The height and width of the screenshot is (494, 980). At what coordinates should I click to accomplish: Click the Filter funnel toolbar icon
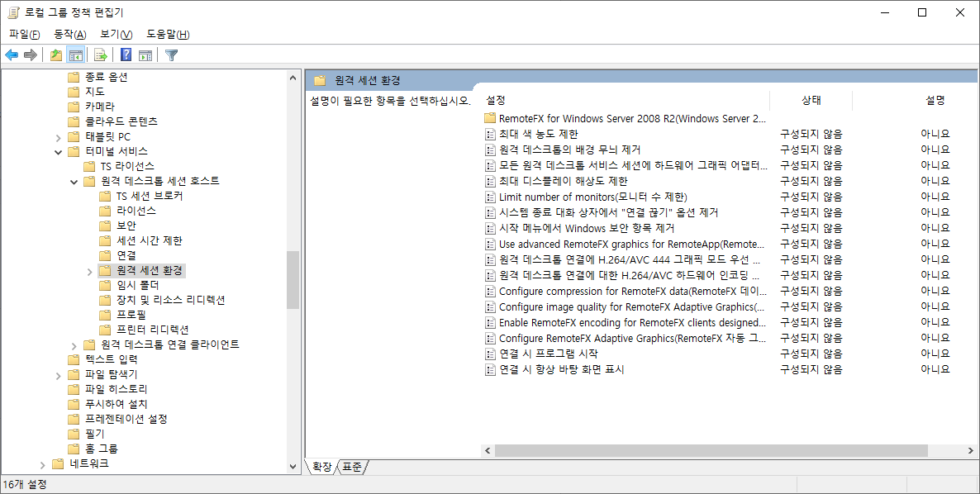coord(172,55)
